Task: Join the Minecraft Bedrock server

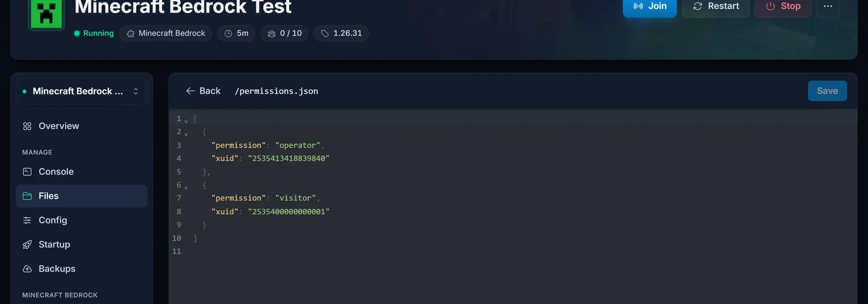Action: point(650,7)
